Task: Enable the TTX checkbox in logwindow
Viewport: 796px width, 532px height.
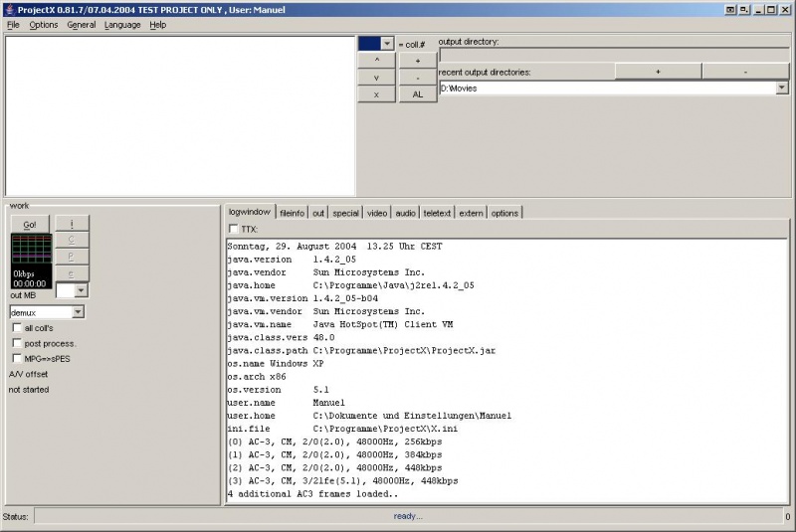Action: coord(234,229)
